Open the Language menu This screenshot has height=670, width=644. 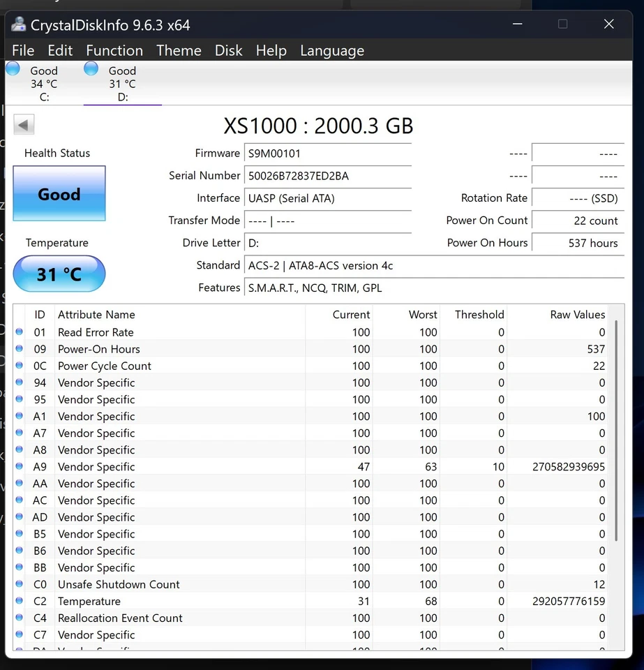[x=332, y=50]
